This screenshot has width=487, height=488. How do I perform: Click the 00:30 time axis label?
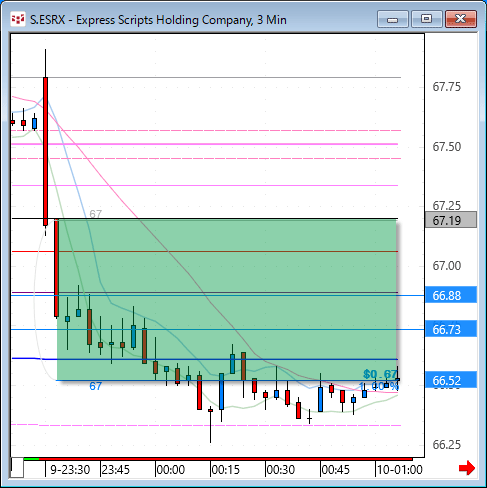tap(281, 470)
